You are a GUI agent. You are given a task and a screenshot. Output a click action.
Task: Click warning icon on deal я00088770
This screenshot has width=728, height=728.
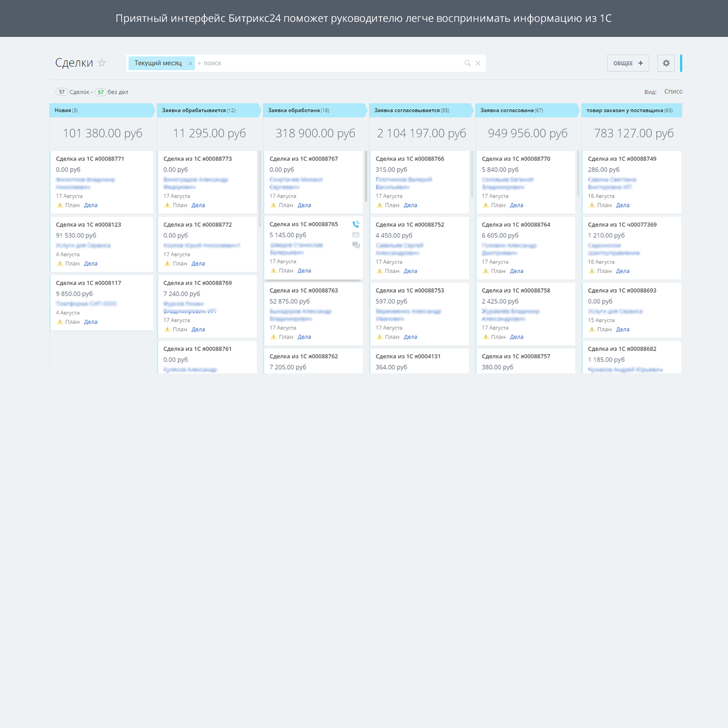pos(486,205)
